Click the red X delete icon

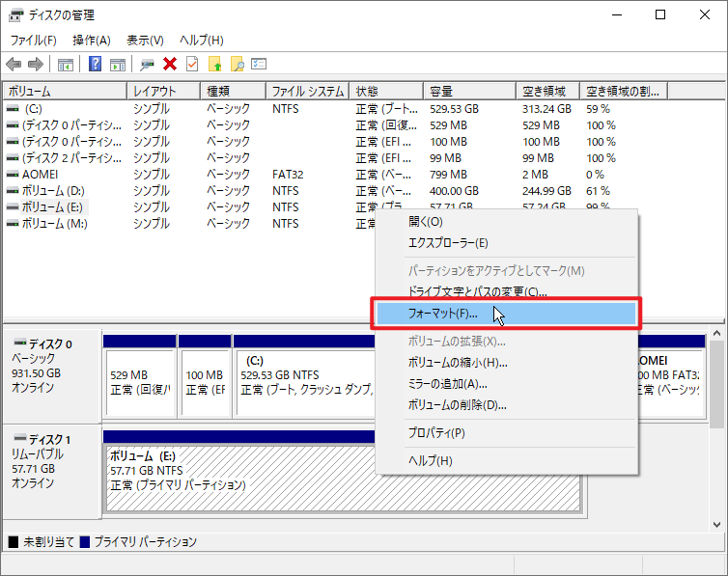(x=170, y=65)
